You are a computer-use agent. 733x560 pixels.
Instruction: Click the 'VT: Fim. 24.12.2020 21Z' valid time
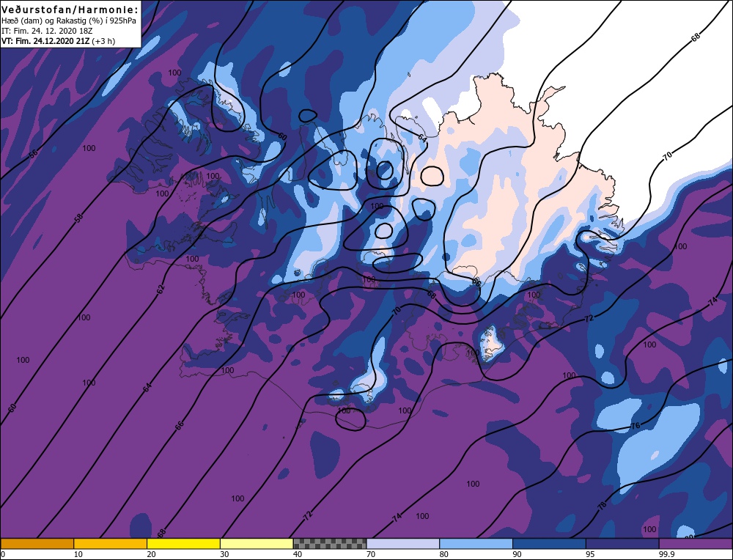45,41
